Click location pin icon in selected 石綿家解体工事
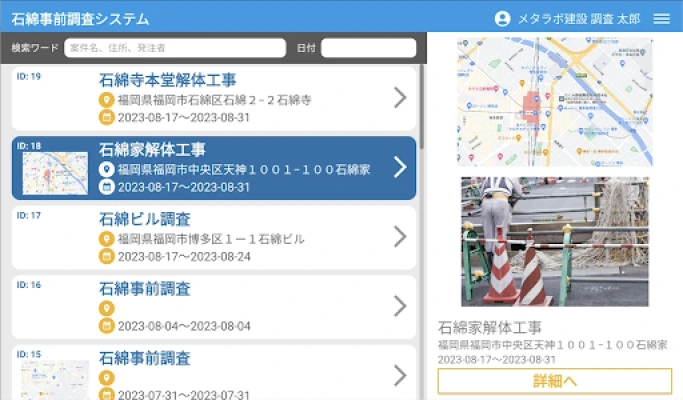Image resolution: width=683 pixels, height=400 pixels. 107,170
